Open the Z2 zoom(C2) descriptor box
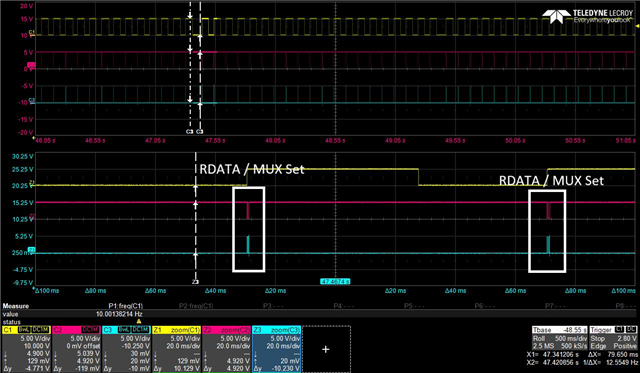640x373 pixels. pyautogui.click(x=227, y=349)
